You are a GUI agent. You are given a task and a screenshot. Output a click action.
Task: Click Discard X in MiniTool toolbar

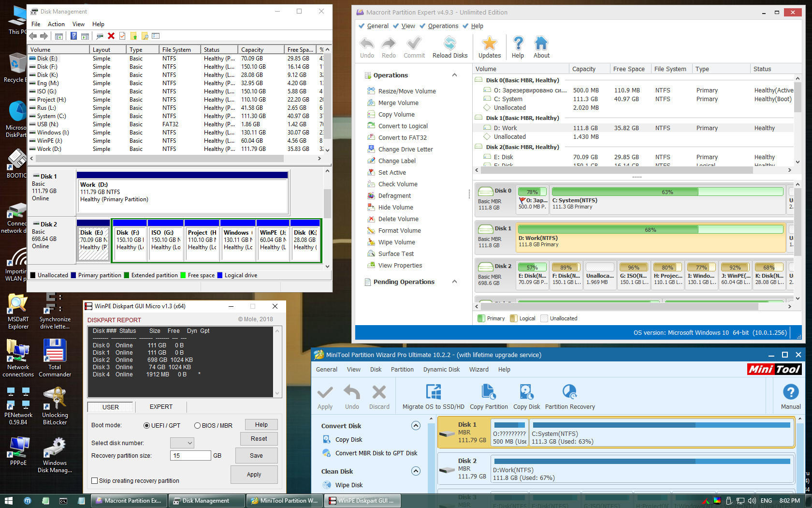(379, 392)
